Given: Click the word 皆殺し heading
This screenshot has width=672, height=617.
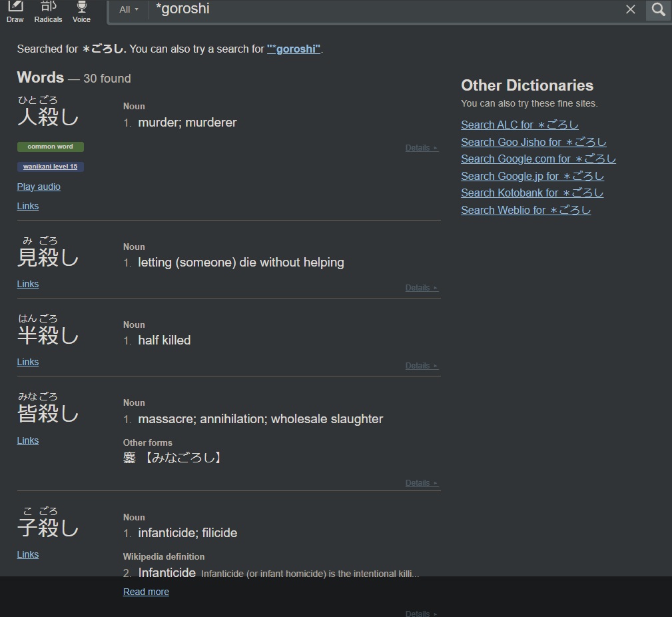Looking at the screenshot, I should 48,413.
